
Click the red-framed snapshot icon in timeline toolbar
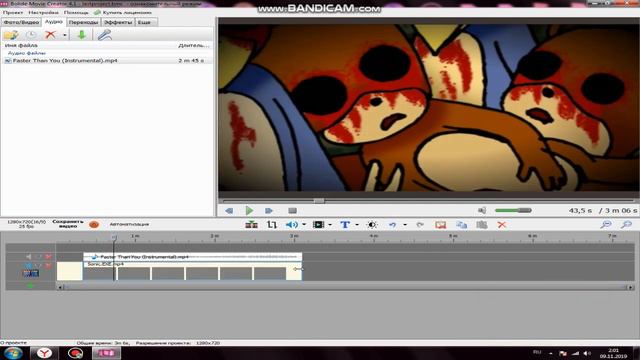[440, 224]
